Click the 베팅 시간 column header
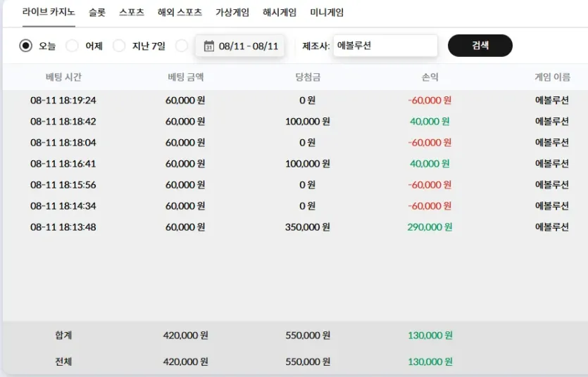Screen dimensions: 588x377 tap(63, 77)
